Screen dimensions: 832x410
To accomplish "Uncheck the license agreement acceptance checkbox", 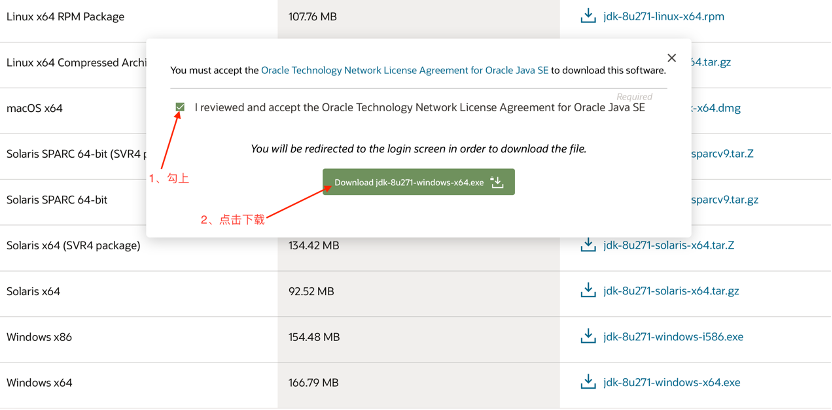I will point(180,107).
